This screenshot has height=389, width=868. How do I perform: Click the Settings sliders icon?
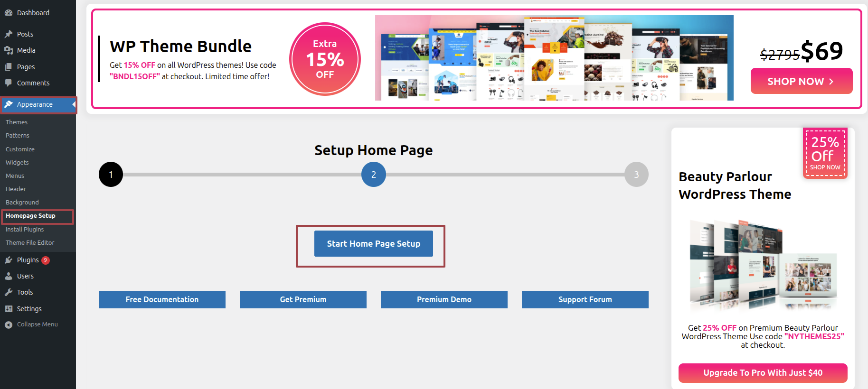click(x=9, y=309)
